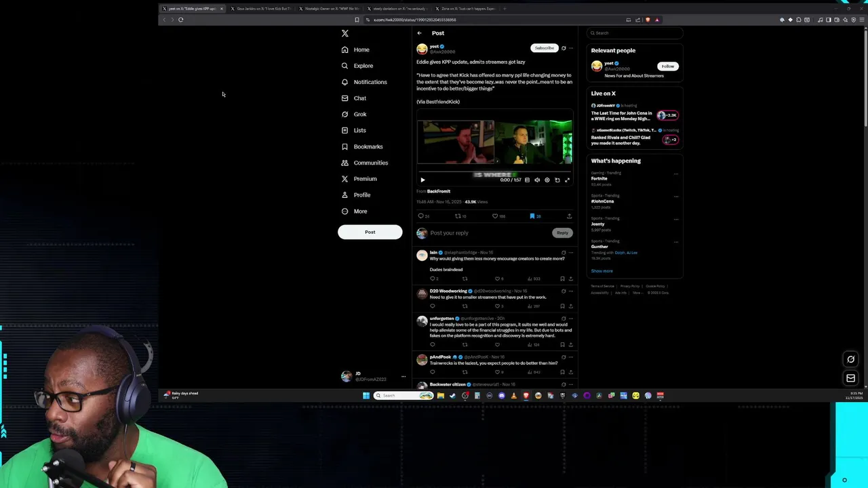
Task: Open more options on Iain's reply
Action: click(x=571, y=253)
